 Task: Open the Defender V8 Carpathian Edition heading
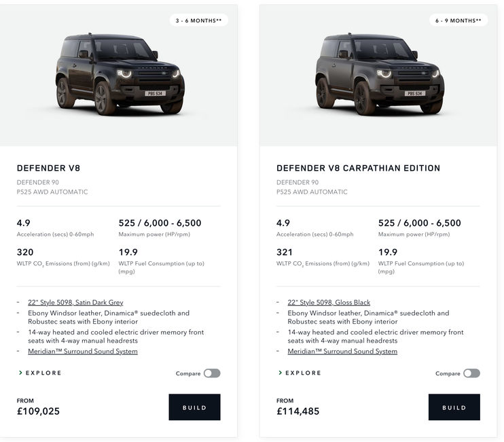coord(359,168)
